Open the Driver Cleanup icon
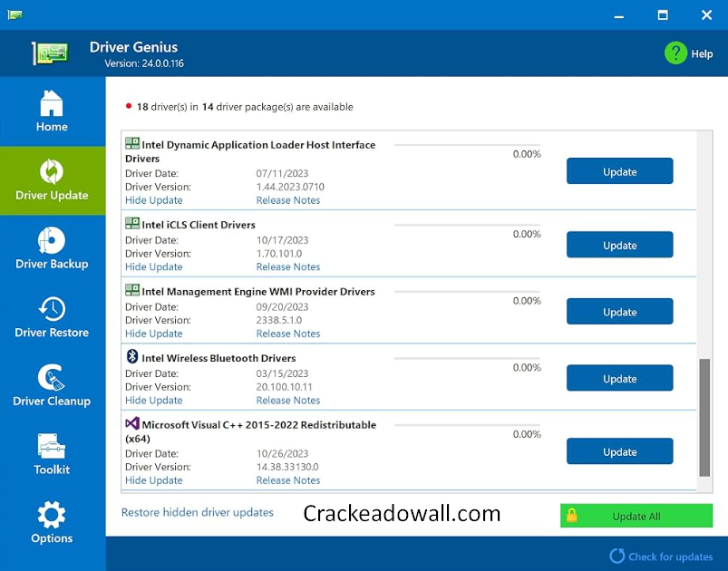This screenshot has width=728, height=571. 52,378
